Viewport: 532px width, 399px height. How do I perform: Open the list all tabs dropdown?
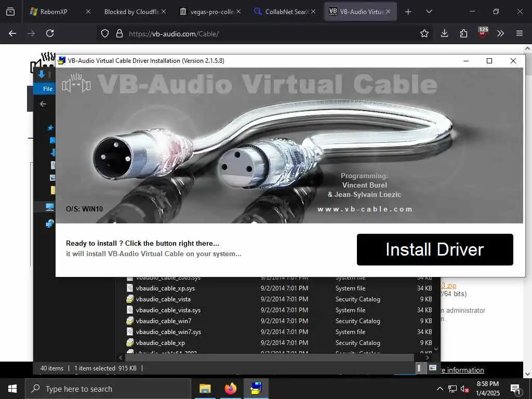[x=429, y=12]
